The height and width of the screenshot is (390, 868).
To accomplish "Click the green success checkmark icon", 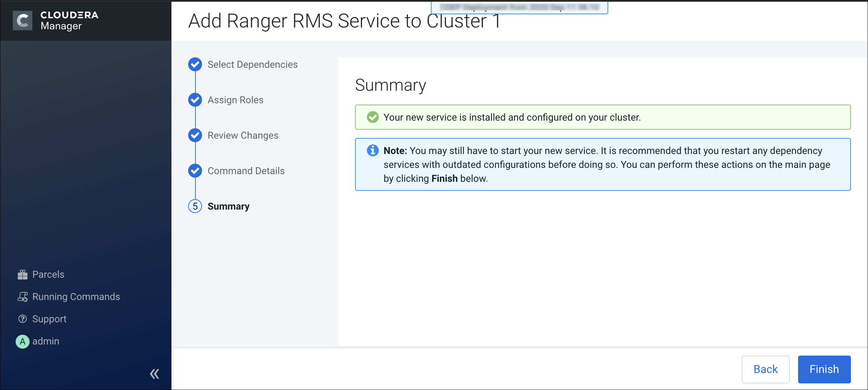I will click(x=372, y=117).
